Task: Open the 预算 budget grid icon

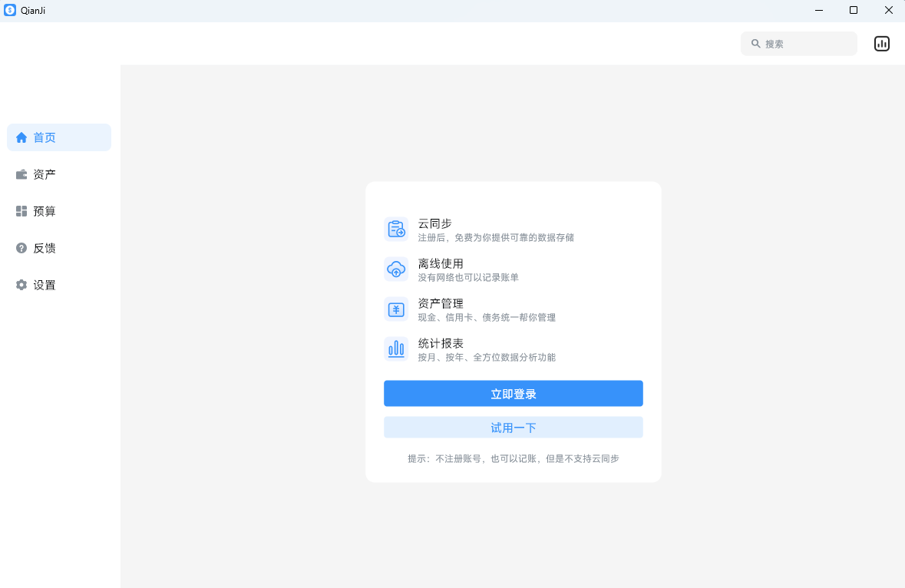Action: [21, 211]
